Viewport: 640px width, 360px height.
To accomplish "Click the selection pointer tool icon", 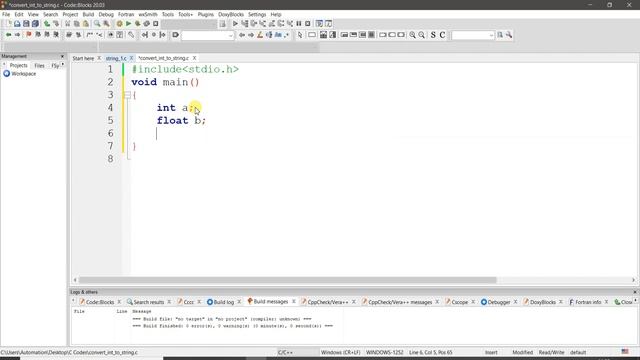I will coord(300,35).
